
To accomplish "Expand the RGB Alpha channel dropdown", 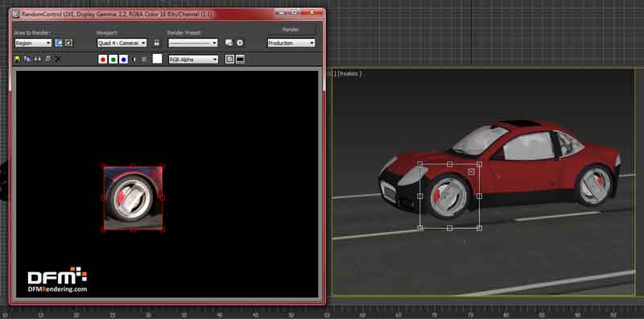I will coord(193,60).
